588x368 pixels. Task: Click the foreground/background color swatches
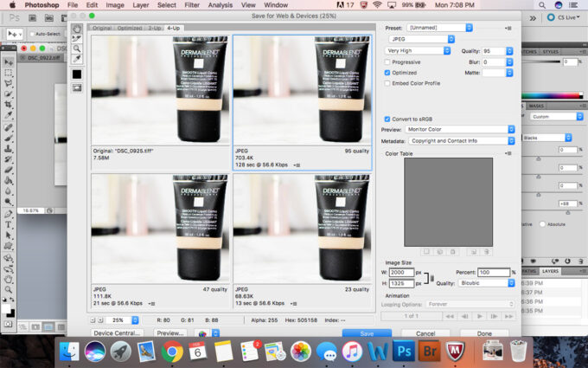point(9,310)
